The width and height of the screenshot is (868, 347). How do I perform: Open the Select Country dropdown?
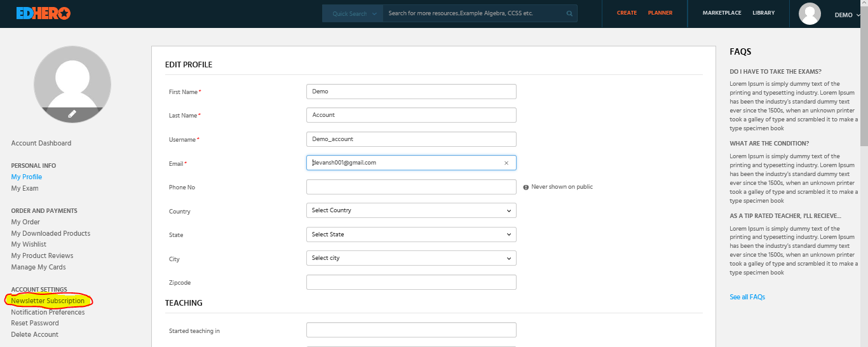411,210
